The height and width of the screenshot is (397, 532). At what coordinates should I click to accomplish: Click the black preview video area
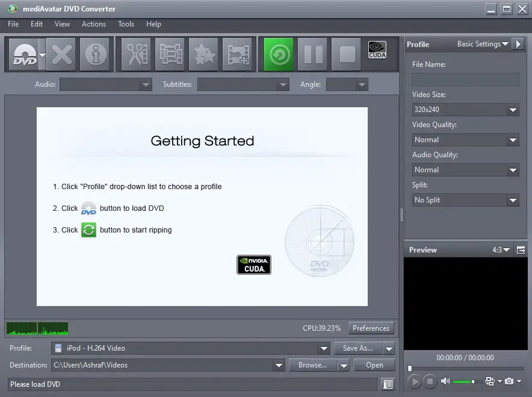466,304
